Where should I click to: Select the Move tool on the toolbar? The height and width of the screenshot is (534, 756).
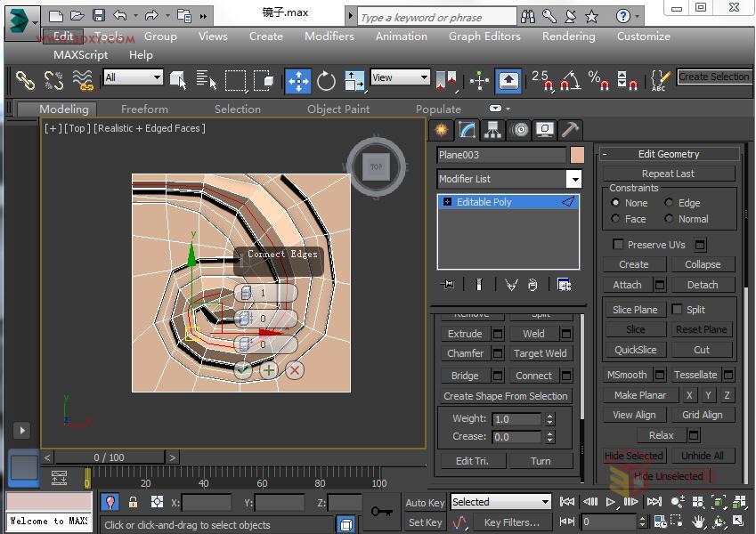point(298,78)
